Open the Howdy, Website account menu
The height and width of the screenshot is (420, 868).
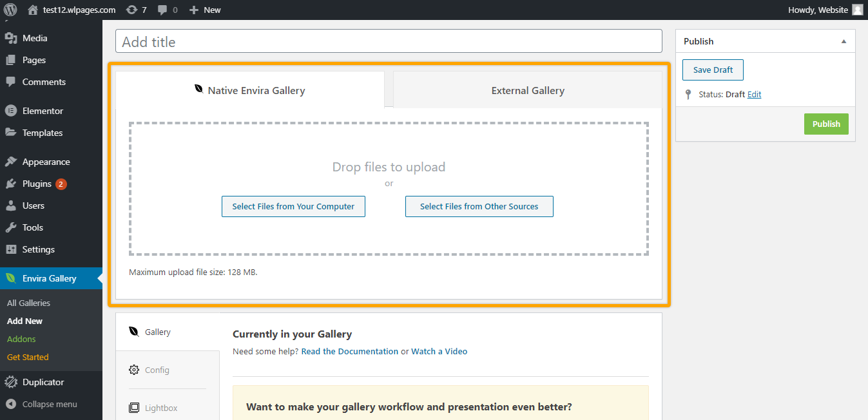825,10
